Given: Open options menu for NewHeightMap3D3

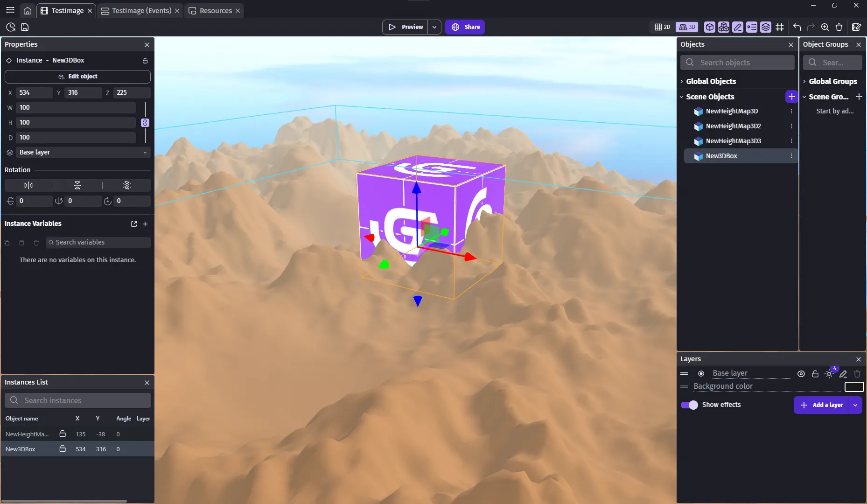Looking at the screenshot, I should pos(791,141).
